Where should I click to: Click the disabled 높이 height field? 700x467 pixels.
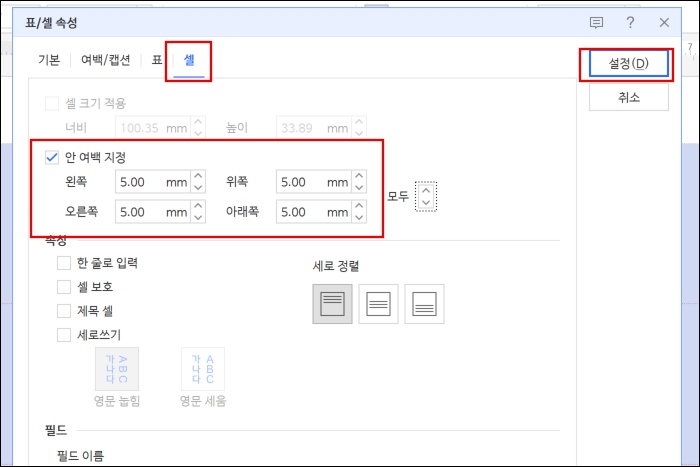[x=314, y=128]
